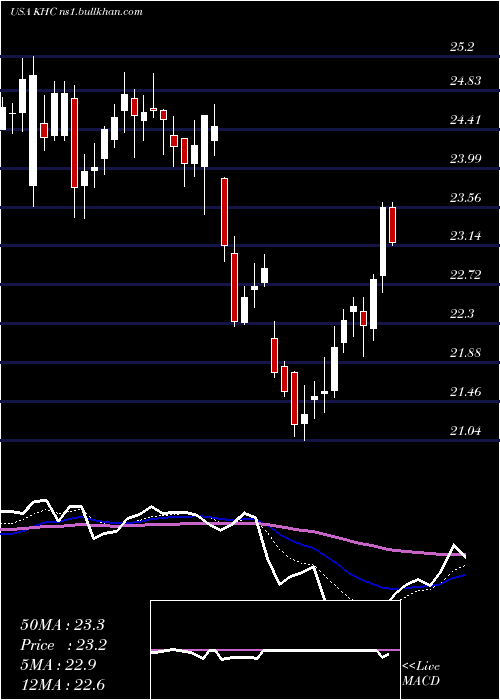Image resolution: width=500 pixels, height=700 pixels.
Task: Click the 23.99 price label
Action: (466, 158)
